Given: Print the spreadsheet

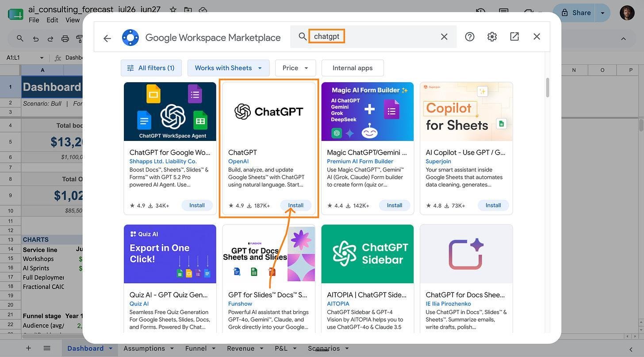Looking at the screenshot, I should (x=65, y=38).
